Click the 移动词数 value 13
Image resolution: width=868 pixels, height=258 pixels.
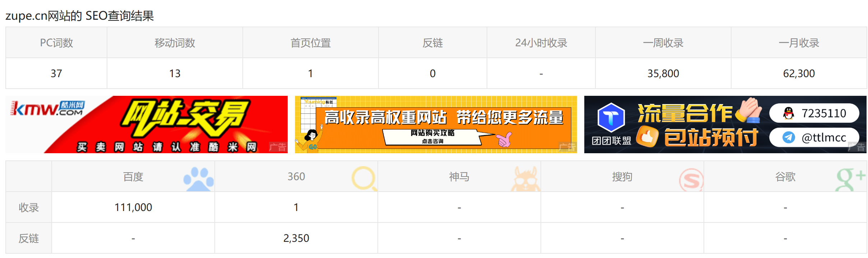[x=175, y=74]
